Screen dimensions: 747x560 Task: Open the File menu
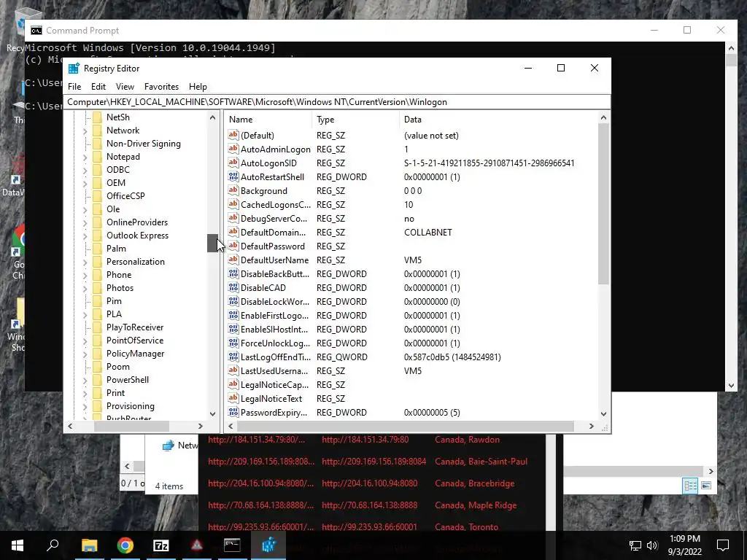pyautogui.click(x=74, y=87)
